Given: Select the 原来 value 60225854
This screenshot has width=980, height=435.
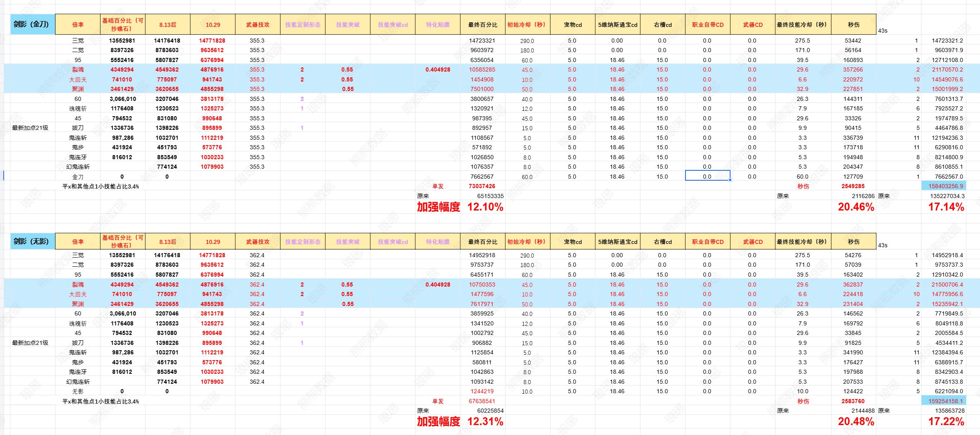Looking at the screenshot, I should click(490, 411).
